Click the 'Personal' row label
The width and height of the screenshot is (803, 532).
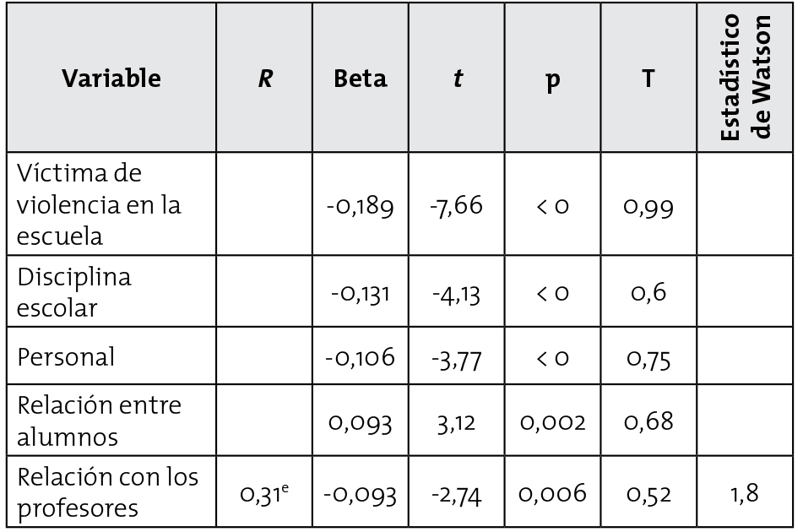[67, 356]
